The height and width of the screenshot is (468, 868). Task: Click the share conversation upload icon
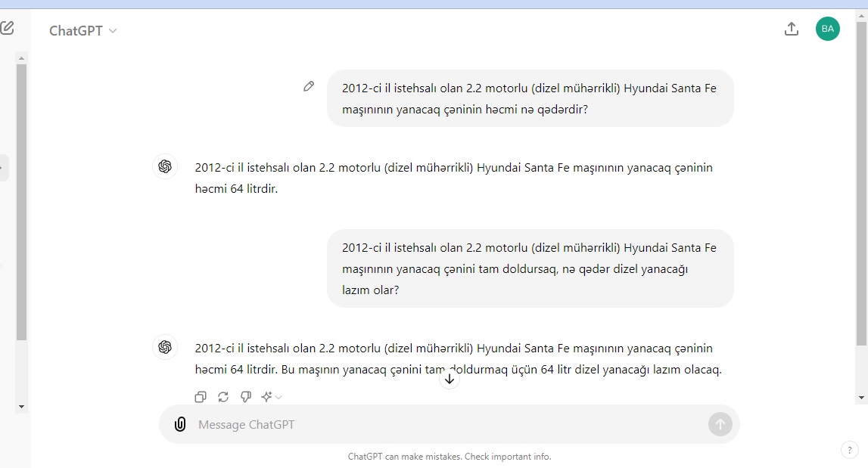point(792,29)
